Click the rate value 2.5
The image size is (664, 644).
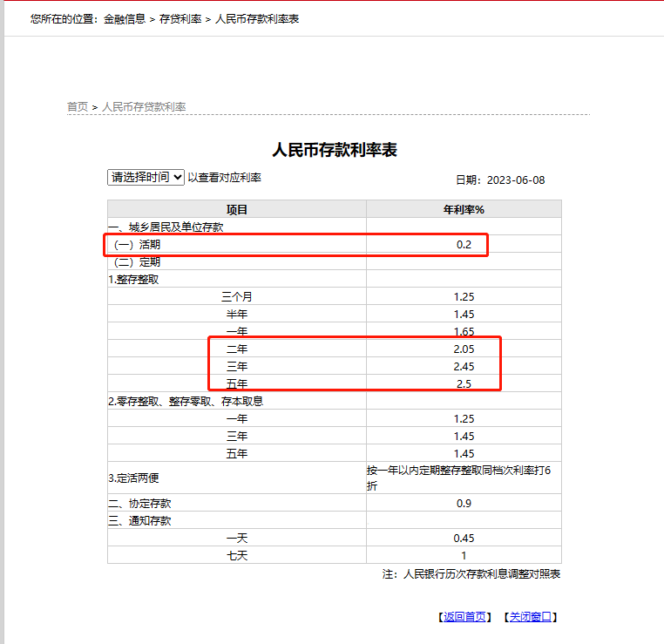point(464,383)
